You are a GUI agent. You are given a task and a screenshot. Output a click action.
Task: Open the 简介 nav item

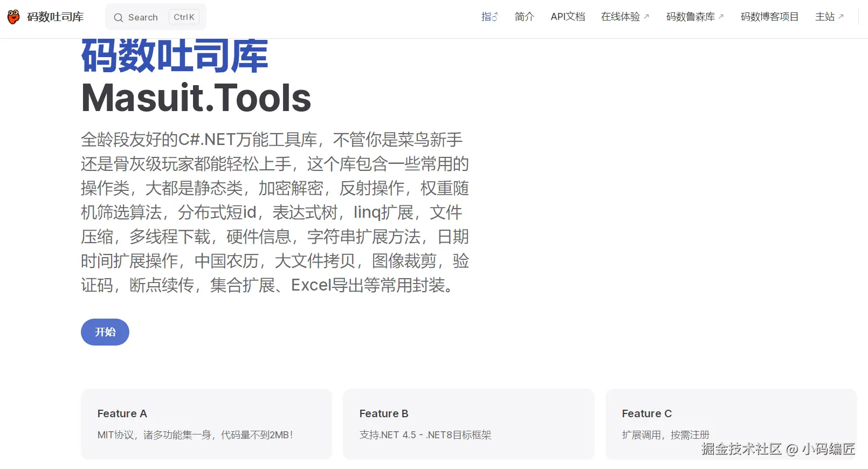(x=524, y=17)
